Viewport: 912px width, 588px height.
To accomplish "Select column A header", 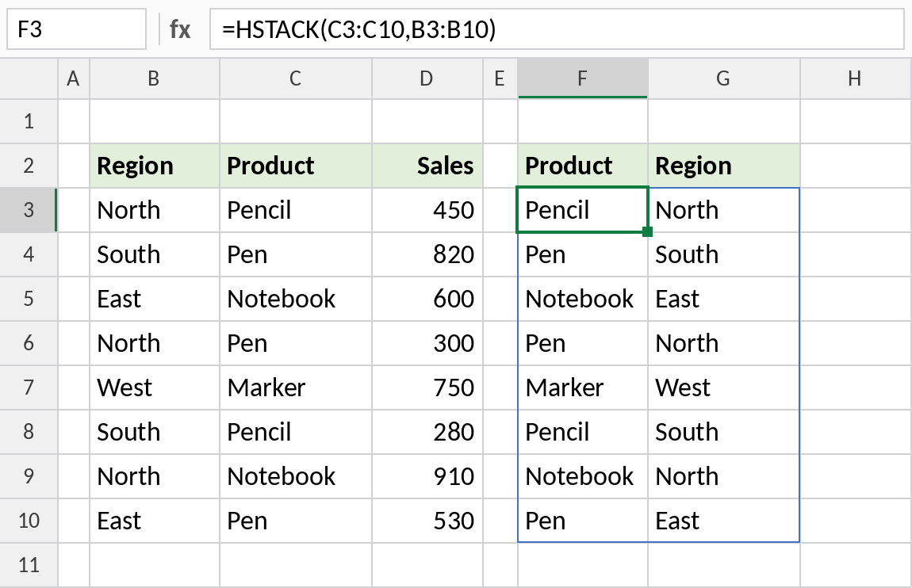I will tap(73, 78).
